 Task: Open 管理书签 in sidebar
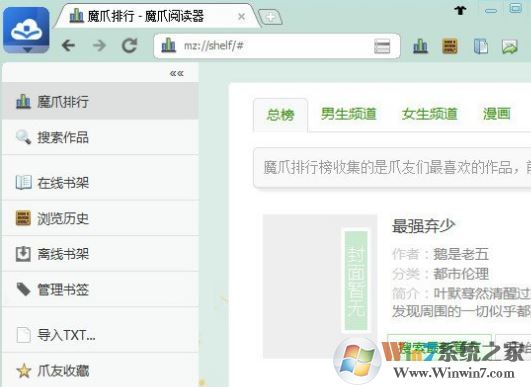click(100, 290)
